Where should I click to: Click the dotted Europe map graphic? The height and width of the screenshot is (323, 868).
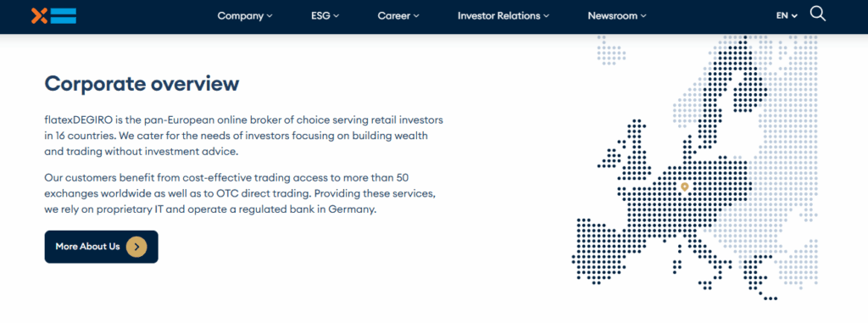[x=695, y=168]
